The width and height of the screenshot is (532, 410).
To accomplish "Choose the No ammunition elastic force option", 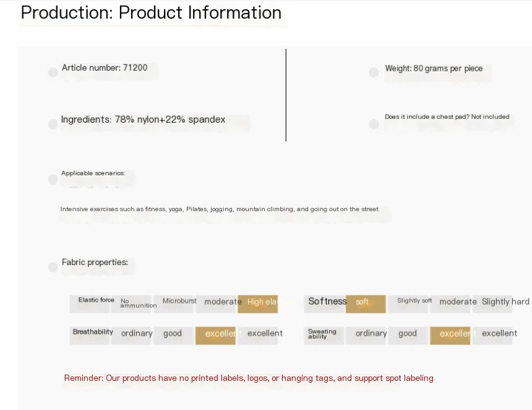I will pos(132,303).
